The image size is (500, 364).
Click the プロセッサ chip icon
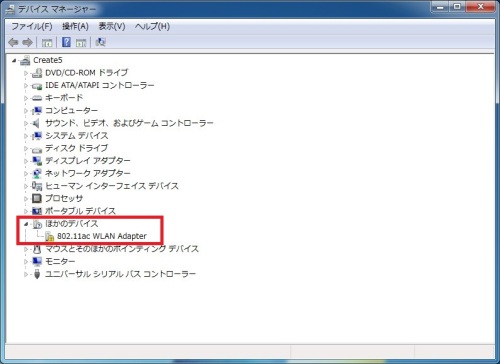click(37, 198)
